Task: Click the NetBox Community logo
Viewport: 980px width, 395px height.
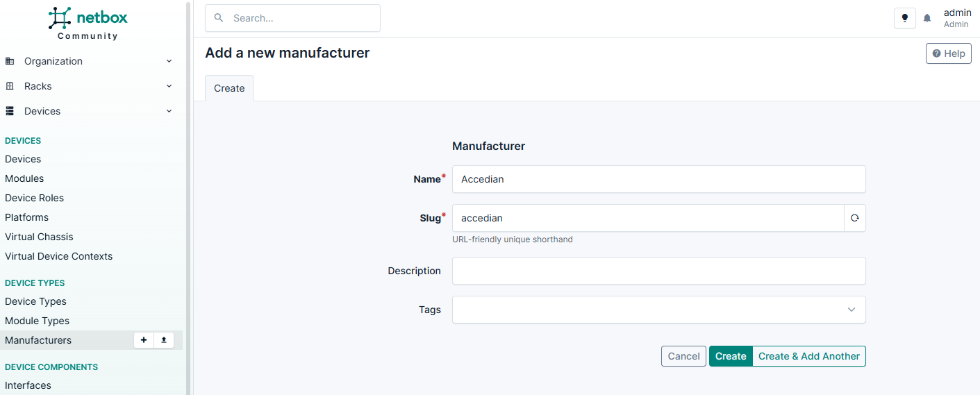Action: tap(88, 23)
